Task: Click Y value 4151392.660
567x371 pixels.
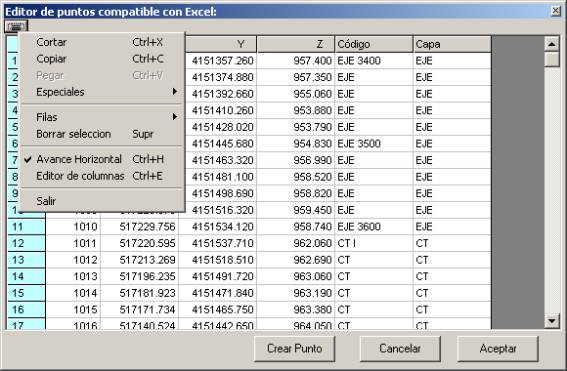Action: pyautogui.click(x=221, y=94)
